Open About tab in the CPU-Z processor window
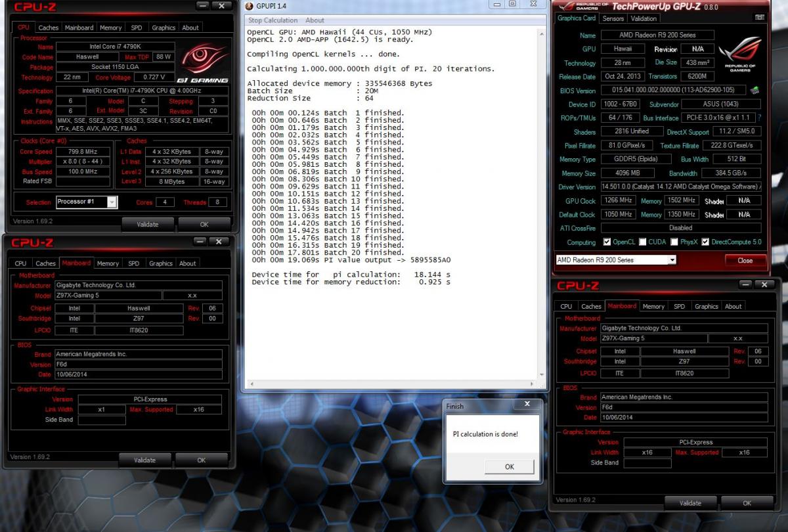This screenshot has height=532, width=788. click(190, 28)
